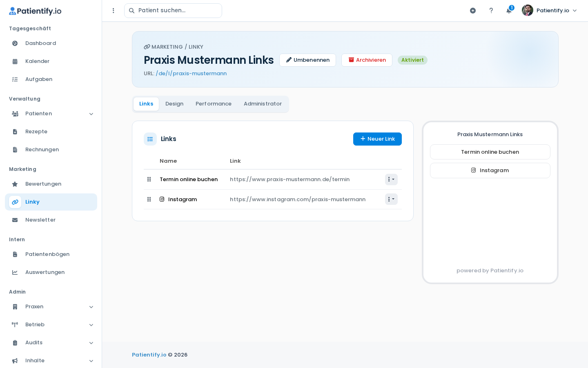Click the user avatar picture
Viewport: 588px width, 368px height.
[528, 11]
